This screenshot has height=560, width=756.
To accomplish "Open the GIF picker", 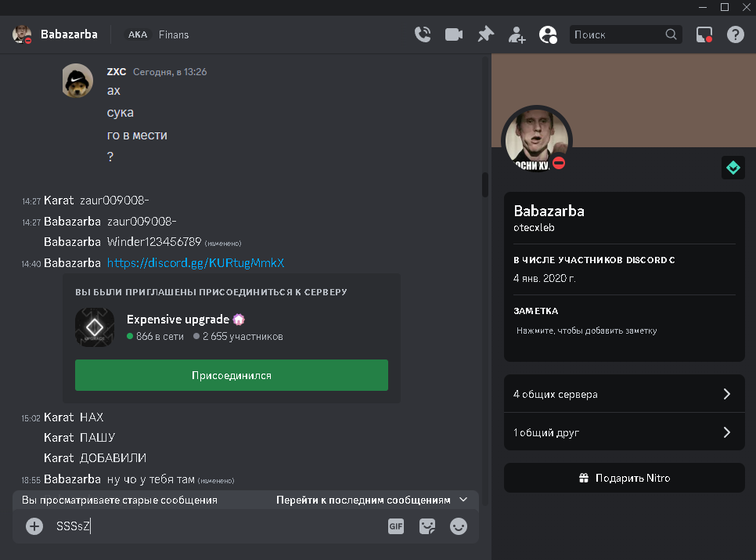I will (396, 526).
